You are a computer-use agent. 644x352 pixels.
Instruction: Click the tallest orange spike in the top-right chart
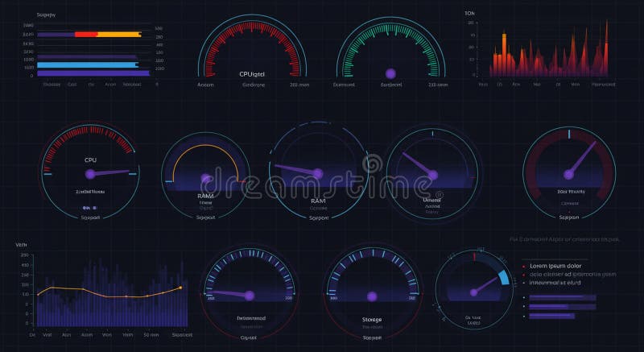click(x=606, y=48)
